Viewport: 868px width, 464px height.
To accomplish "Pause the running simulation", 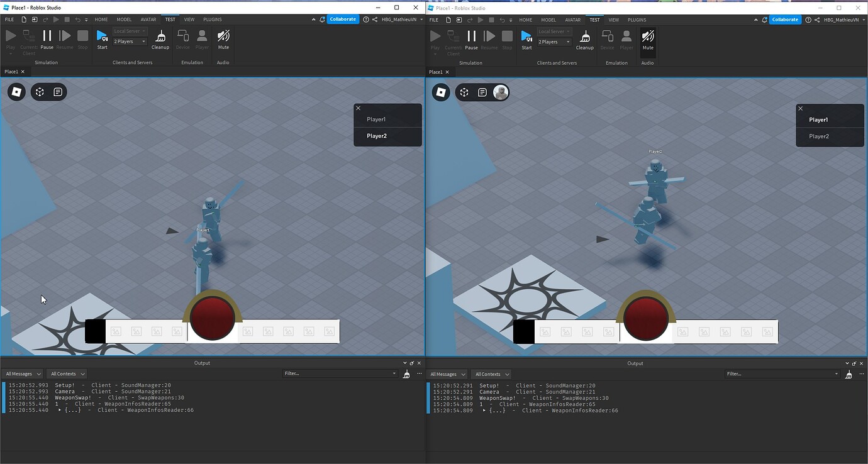I will (47, 38).
